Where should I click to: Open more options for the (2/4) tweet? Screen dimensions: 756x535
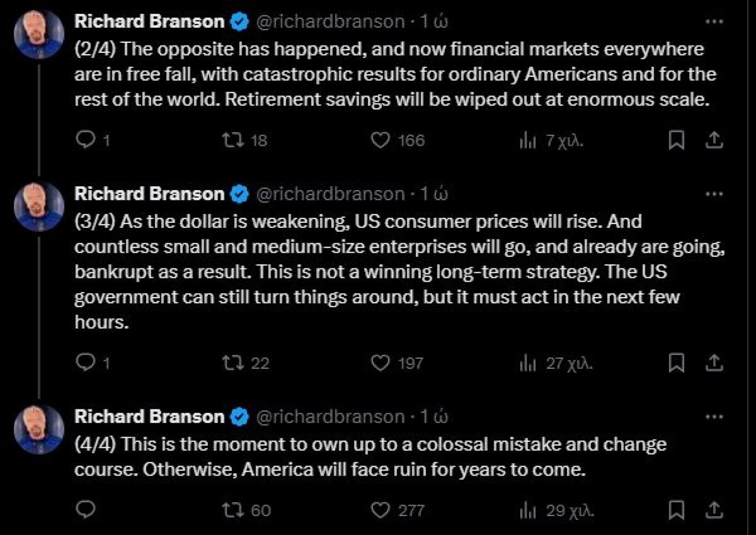[x=714, y=22]
